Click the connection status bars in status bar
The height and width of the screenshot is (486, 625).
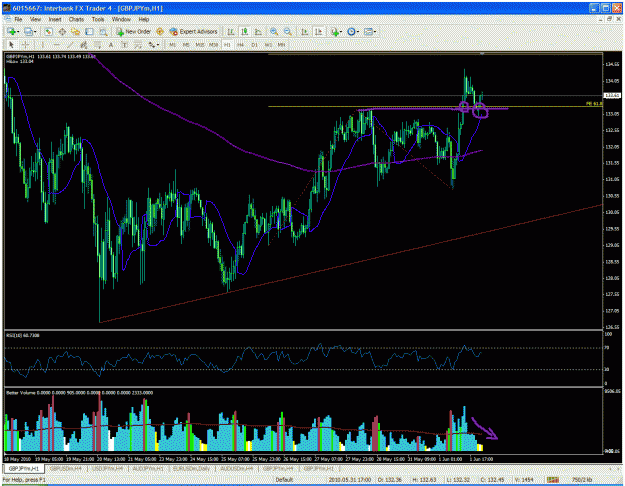(552, 480)
